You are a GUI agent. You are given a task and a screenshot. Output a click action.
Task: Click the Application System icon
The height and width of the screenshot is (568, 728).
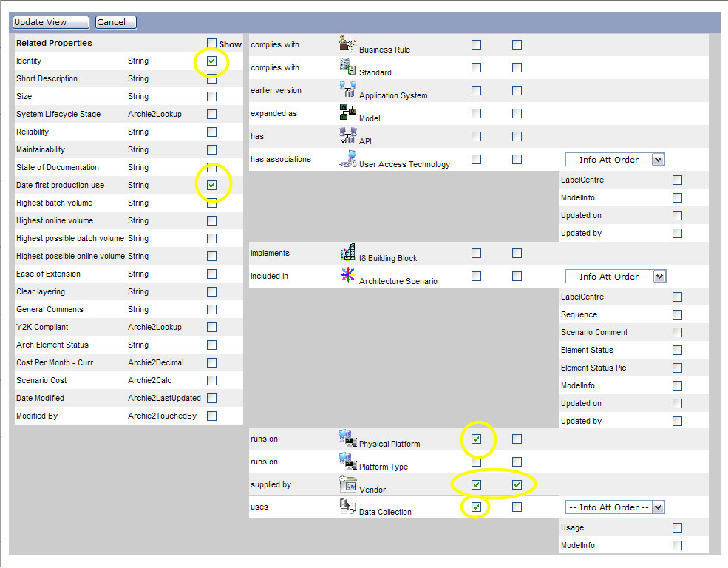(x=347, y=89)
